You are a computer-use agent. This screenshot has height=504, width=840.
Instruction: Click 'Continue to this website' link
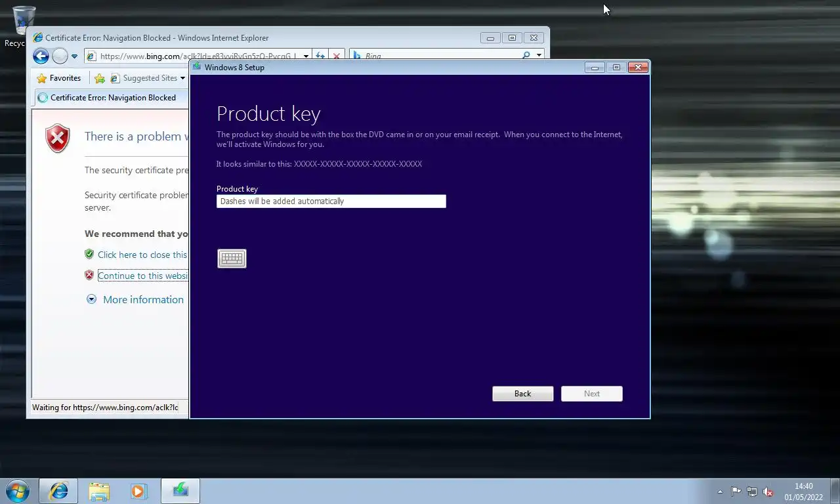[142, 276]
